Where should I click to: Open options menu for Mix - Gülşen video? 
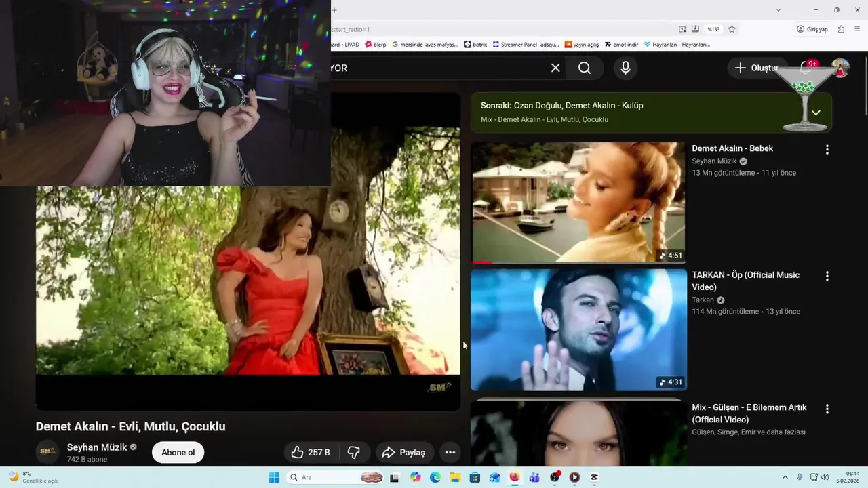coord(827,409)
